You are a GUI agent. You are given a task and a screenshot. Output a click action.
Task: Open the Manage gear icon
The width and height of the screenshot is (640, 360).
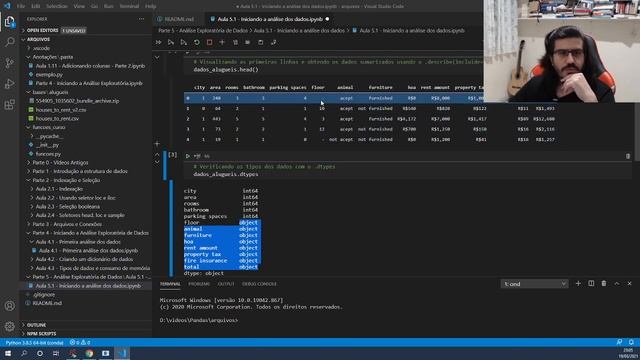(9, 326)
